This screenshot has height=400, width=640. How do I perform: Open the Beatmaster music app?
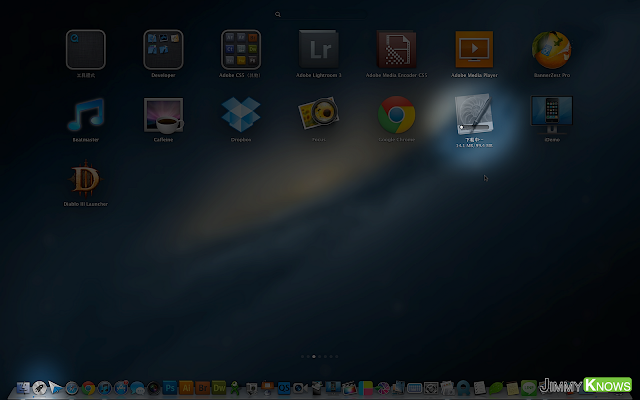click(86, 115)
